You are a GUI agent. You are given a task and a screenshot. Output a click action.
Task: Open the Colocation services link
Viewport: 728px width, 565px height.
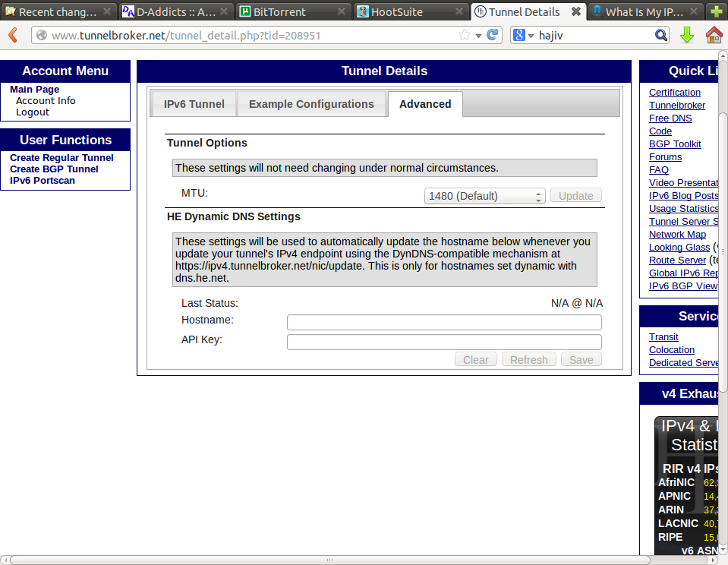click(672, 350)
